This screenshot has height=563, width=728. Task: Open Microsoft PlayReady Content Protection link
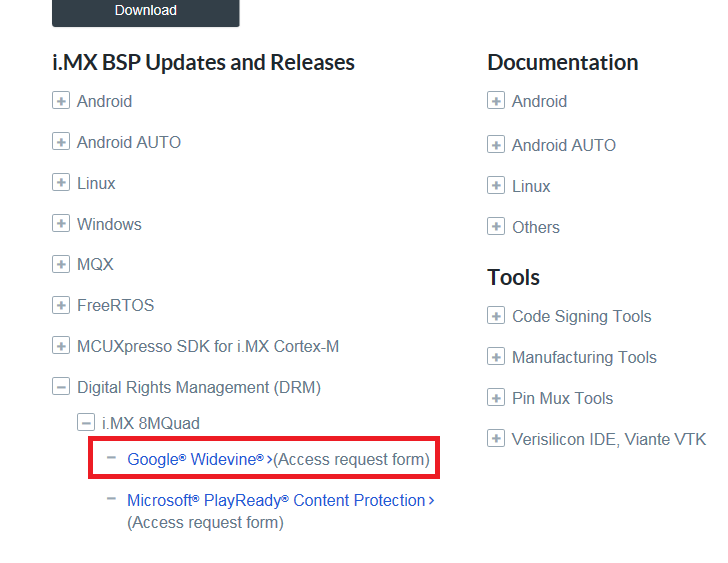point(276,500)
